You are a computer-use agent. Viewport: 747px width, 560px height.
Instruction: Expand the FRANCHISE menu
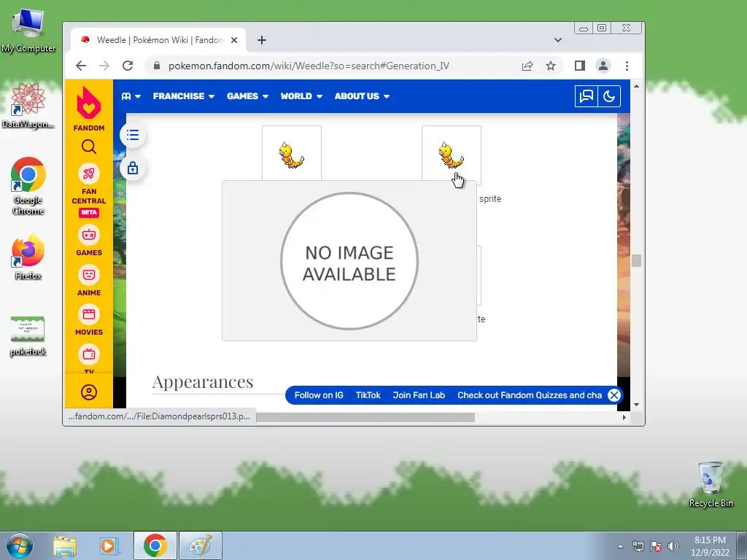(183, 96)
